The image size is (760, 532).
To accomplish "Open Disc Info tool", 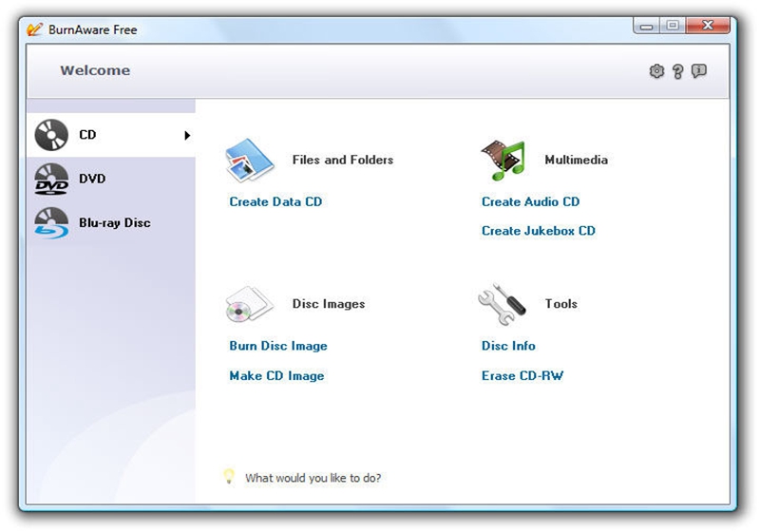I will click(508, 346).
